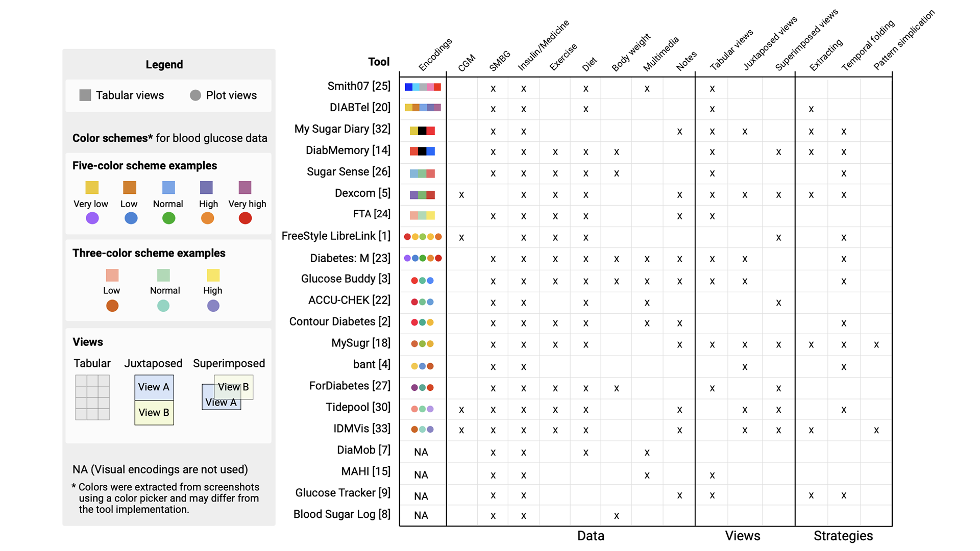Click the Juxtaposed View B box
This screenshot has height=551, width=980.
click(x=154, y=413)
